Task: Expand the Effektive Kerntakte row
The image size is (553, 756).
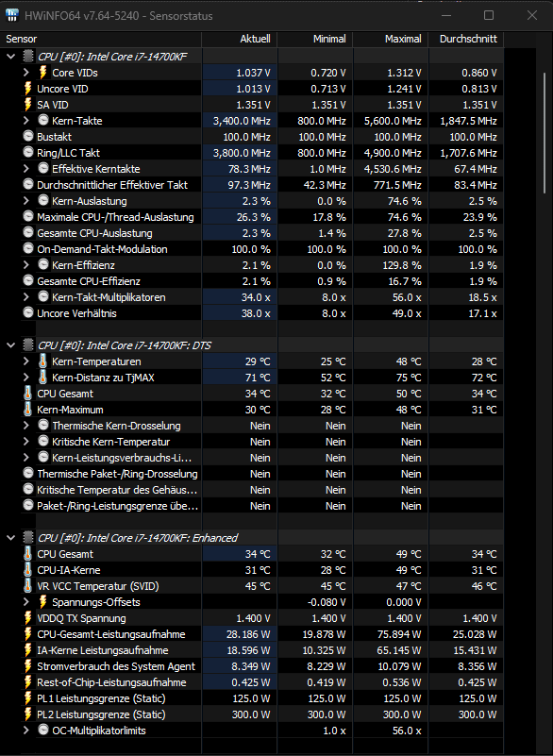Action: click(26, 169)
